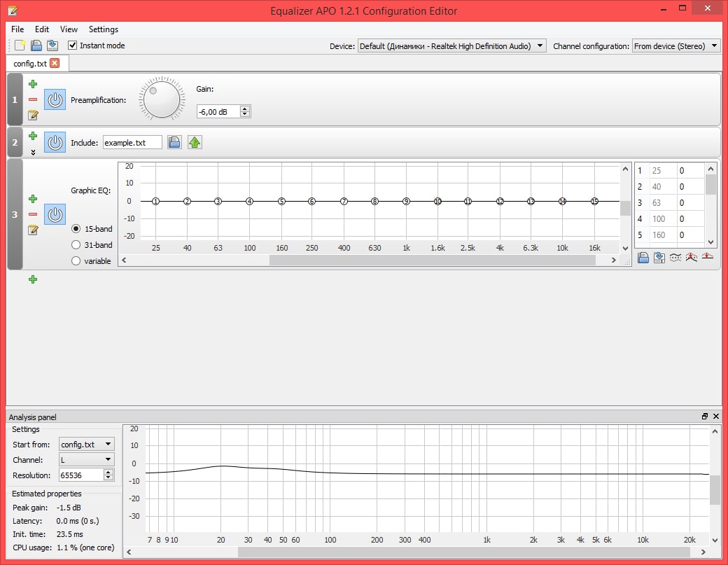This screenshot has width=728, height=565.
Task: Browse for the Include file with folder icon
Action: click(x=174, y=142)
